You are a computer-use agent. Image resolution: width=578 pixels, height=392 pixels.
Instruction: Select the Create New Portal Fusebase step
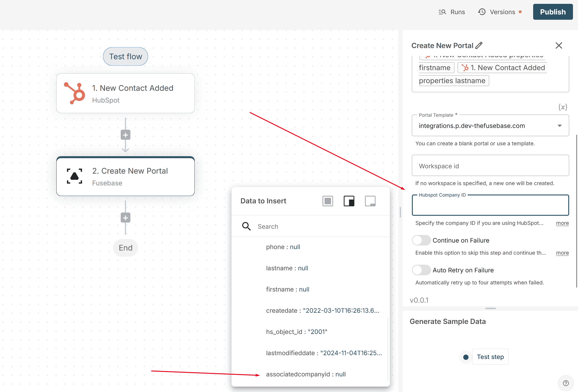tap(125, 177)
